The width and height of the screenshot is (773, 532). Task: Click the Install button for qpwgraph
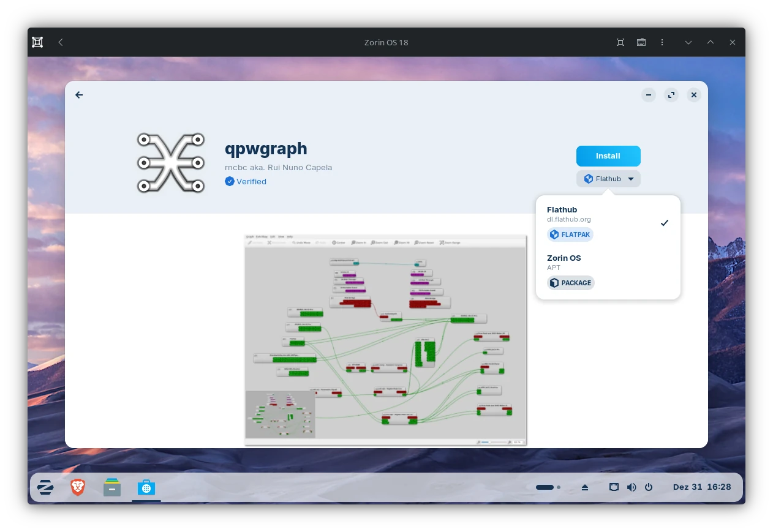pyautogui.click(x=608, y=156)
